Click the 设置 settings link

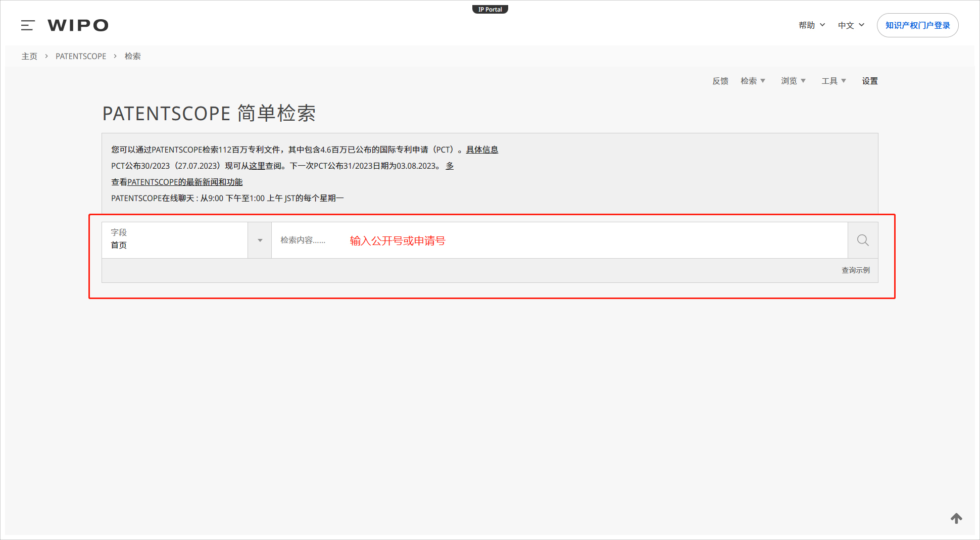(x=870, y=81)
